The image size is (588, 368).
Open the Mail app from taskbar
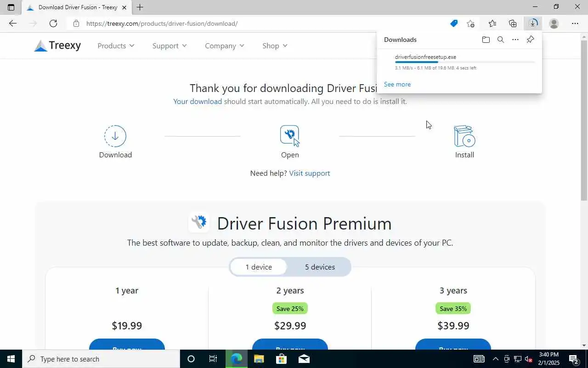point(304,359)
